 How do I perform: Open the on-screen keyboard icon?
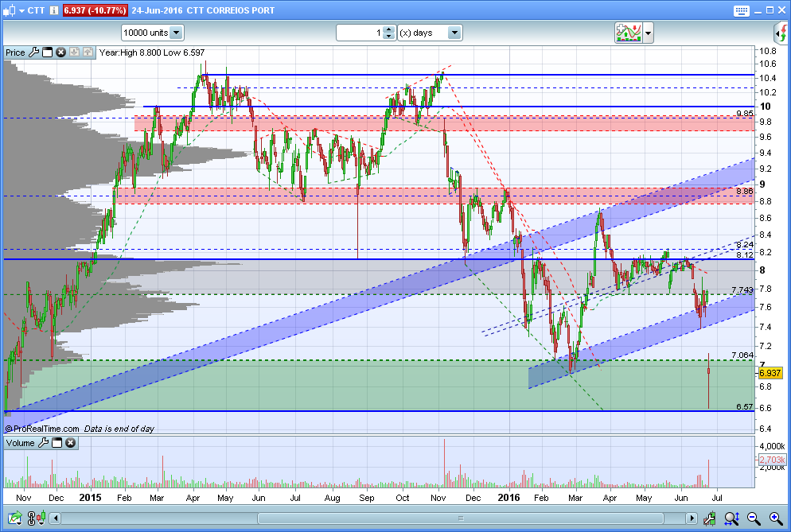[x=742, y=10]
